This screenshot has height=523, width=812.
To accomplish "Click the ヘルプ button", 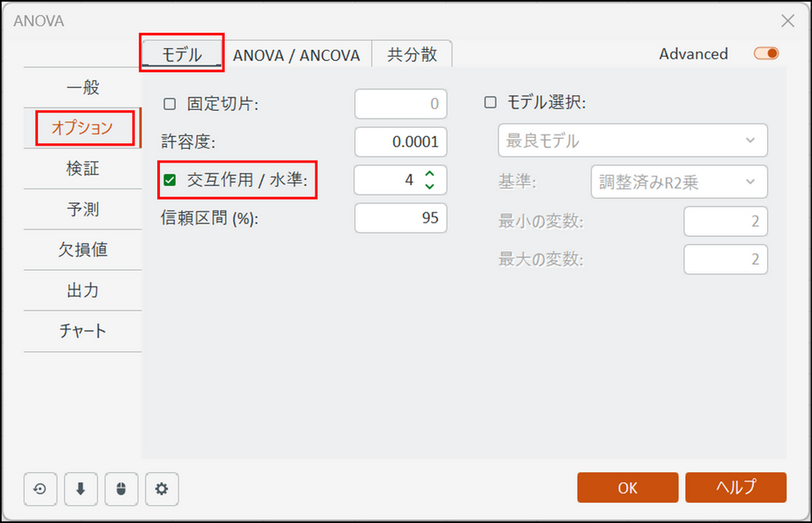I will click(x=736, y=487).
